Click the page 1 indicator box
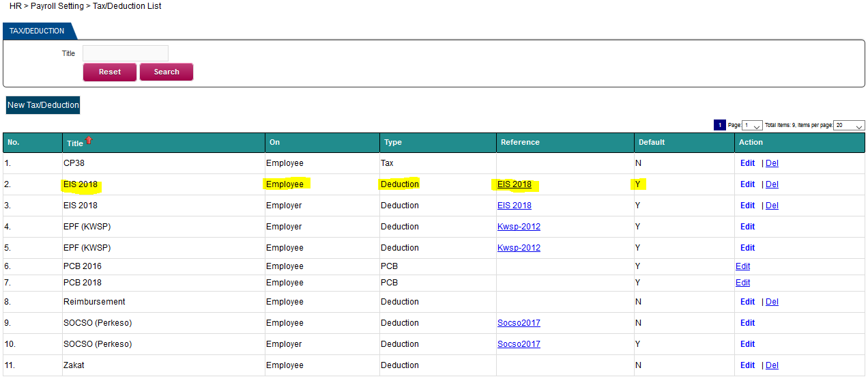 [x=719, y=125]
